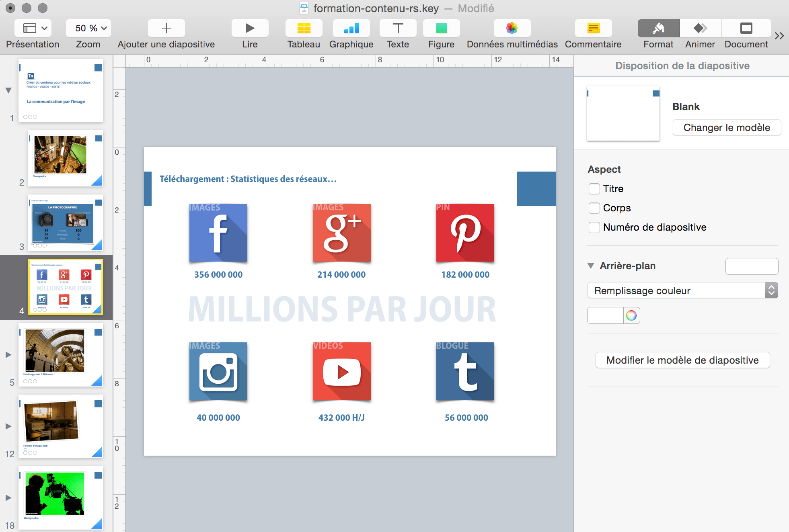Click the Lire play button icon
Image resolution: width=789 pixels, height=532 pixels.
[x=250, y=28]
